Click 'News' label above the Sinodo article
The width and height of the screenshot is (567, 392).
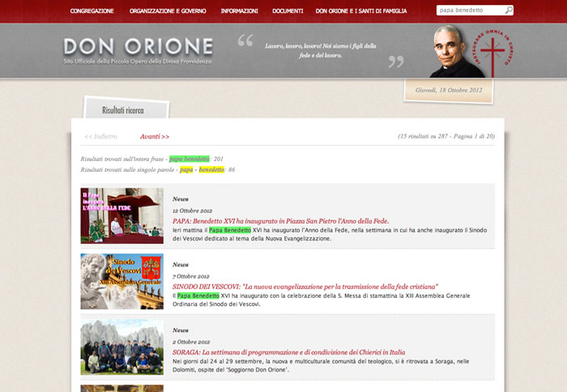[x=181, y=265]
